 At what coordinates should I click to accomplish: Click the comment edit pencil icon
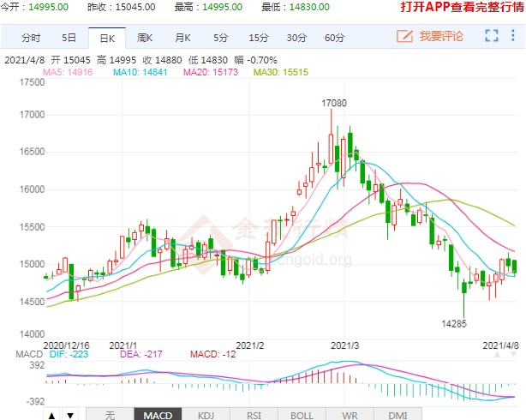(404, 36)
